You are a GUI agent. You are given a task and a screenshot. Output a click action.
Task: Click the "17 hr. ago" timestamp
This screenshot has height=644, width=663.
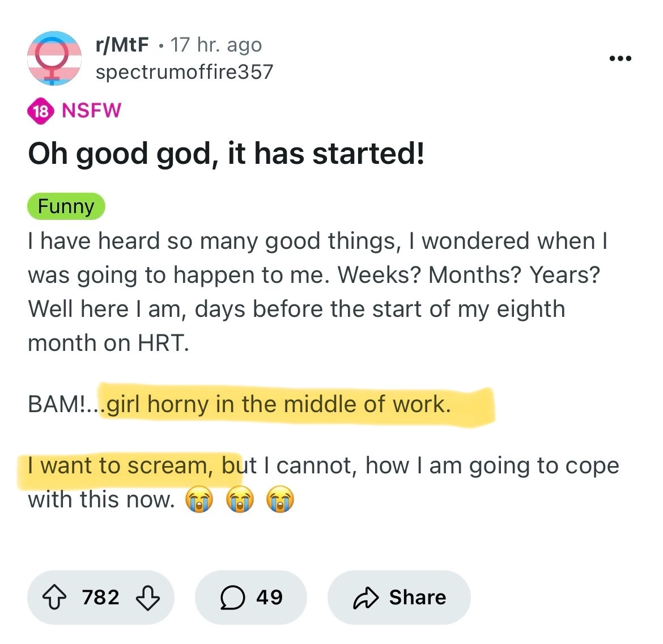pos(216,45)
